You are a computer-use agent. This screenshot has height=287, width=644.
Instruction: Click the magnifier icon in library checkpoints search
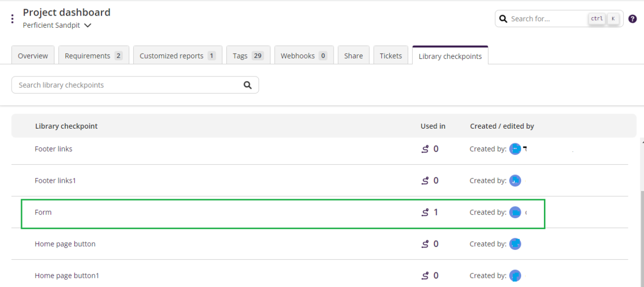[248, 85]
